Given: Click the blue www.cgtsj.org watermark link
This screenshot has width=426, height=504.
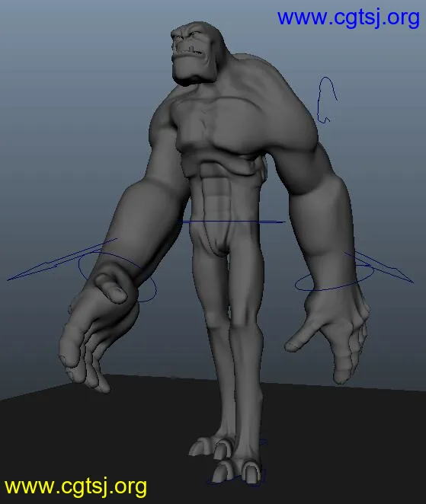Looking at the screenshot, I should tap(348, 18).
